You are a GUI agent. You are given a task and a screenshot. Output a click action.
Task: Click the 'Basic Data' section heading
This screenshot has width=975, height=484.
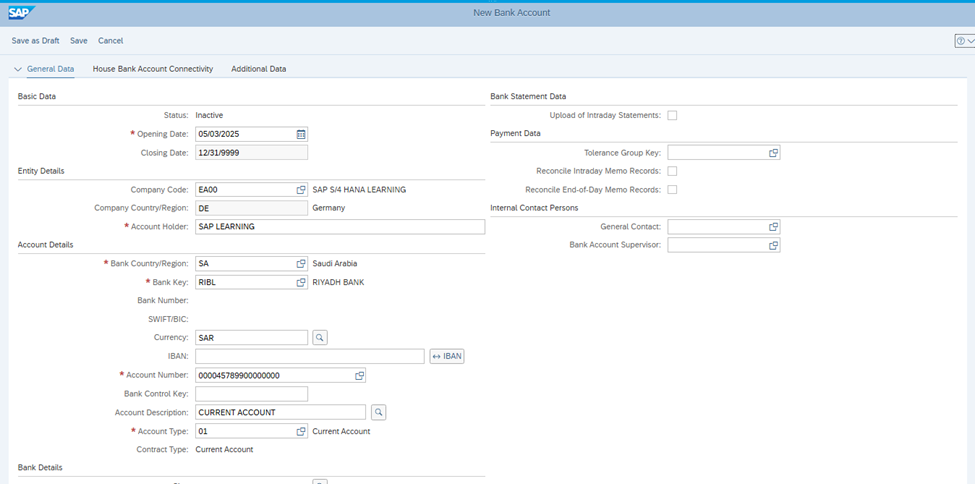37,96
